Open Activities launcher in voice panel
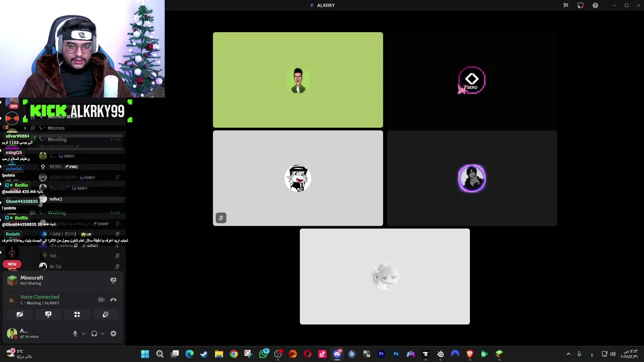 coord(77,314)
